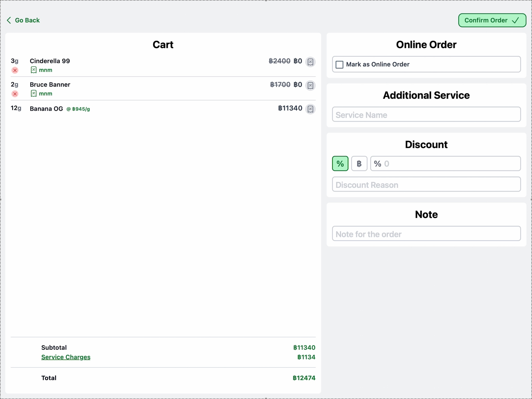Click the Mark as Online Order label
This screenshot has width=532, height=399.
pyautogui.click(x=378, y=64)
